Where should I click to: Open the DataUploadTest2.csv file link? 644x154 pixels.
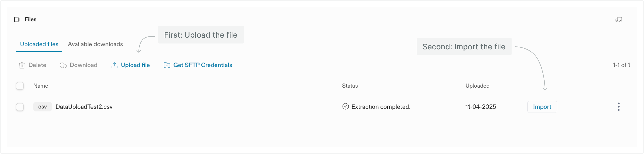(x=84, y=107)
